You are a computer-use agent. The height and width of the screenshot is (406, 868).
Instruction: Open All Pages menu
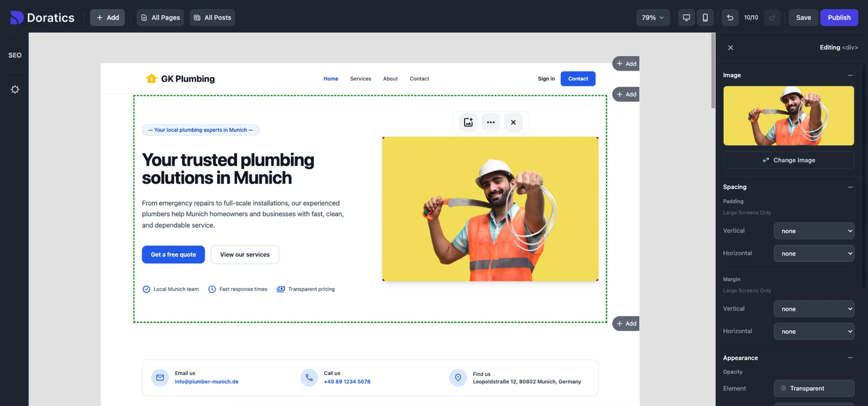click(x=160, y=18)
